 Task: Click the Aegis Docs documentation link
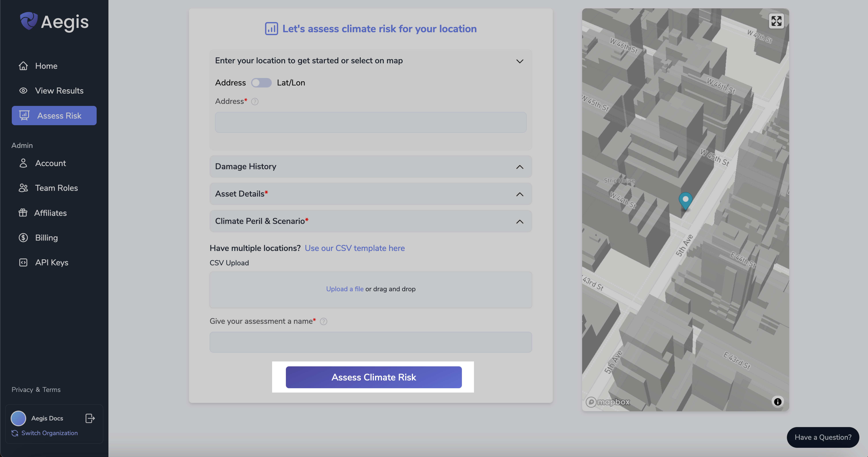[x=47, y=418]
